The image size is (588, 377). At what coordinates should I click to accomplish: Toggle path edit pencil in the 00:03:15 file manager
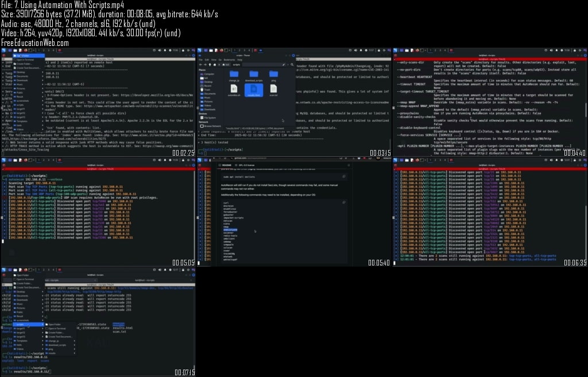[x=284, y=64]
